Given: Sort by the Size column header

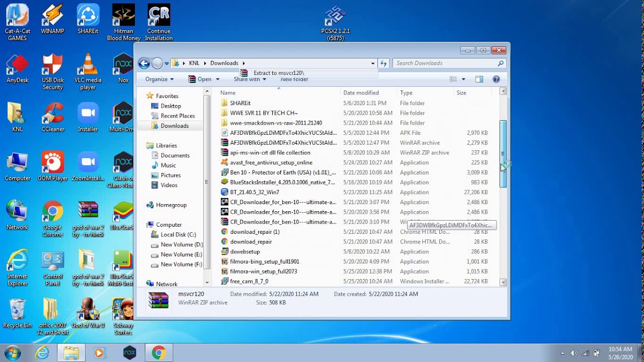Looking at the screenshot, I should [x=472, y=93].
